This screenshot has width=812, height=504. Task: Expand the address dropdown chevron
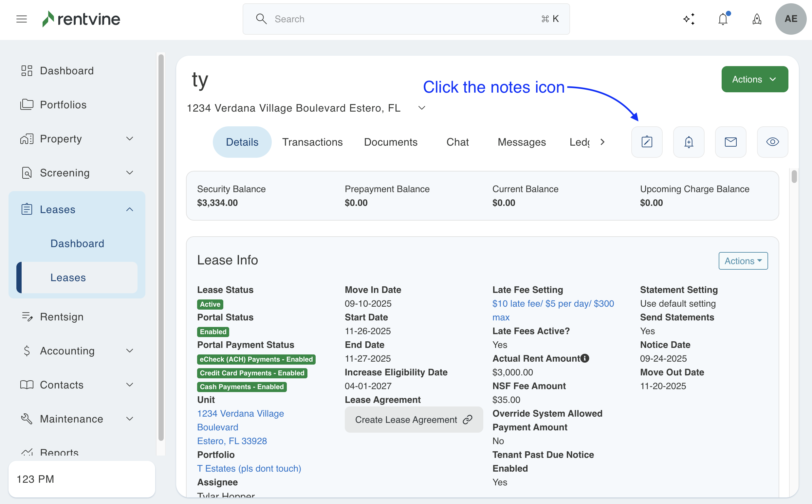coord(422,108)
